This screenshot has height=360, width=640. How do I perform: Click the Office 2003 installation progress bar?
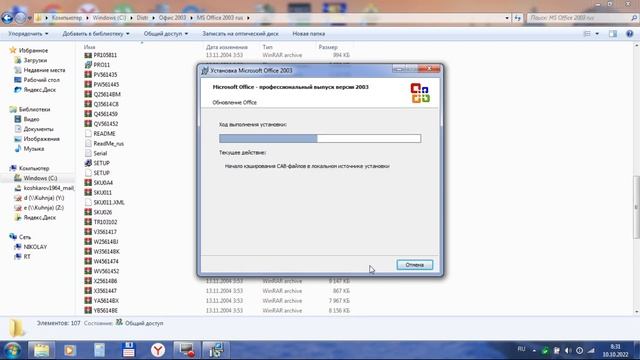coord(320,138)
